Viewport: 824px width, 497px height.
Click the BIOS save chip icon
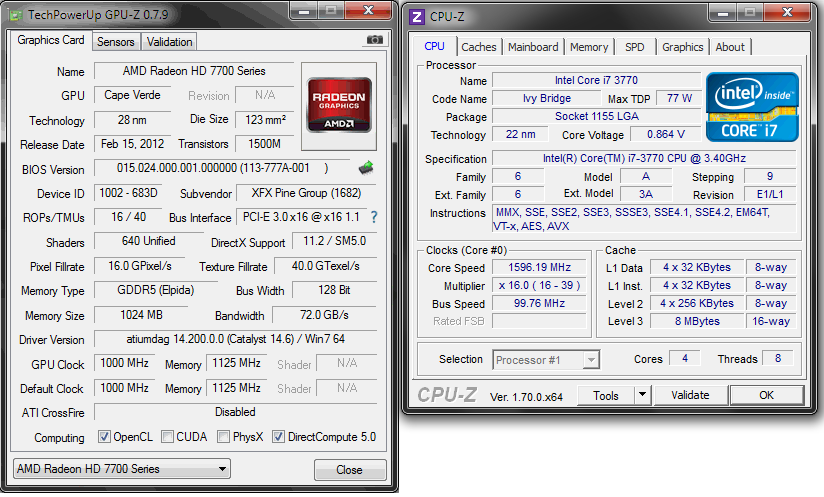(x=366, y=168)
